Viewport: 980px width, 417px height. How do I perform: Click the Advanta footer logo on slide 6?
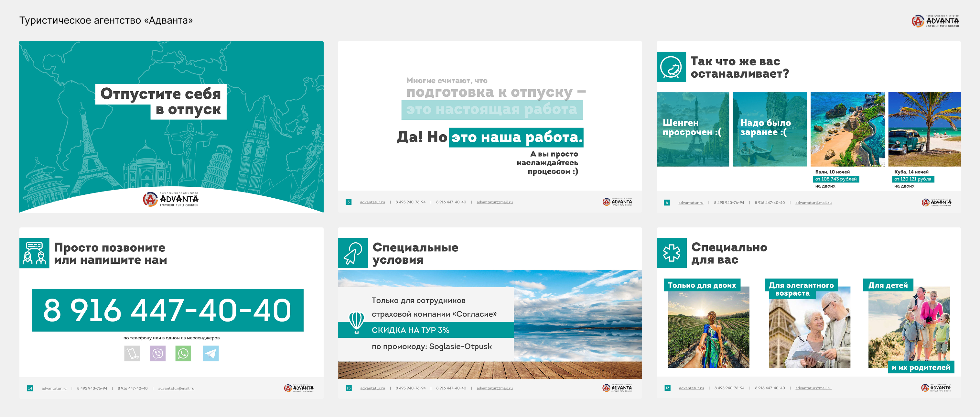936,203
